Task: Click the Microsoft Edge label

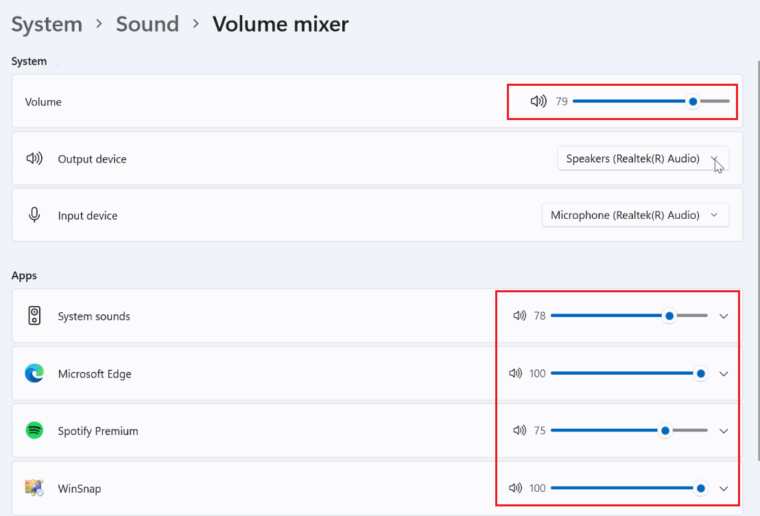Action: [95, 374]
